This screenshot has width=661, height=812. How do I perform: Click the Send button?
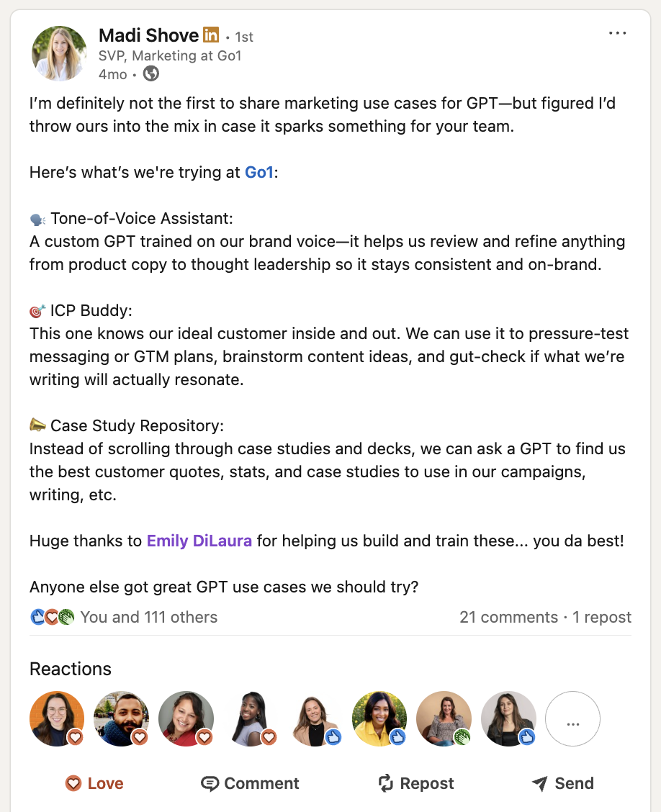(x=562, y=783)
